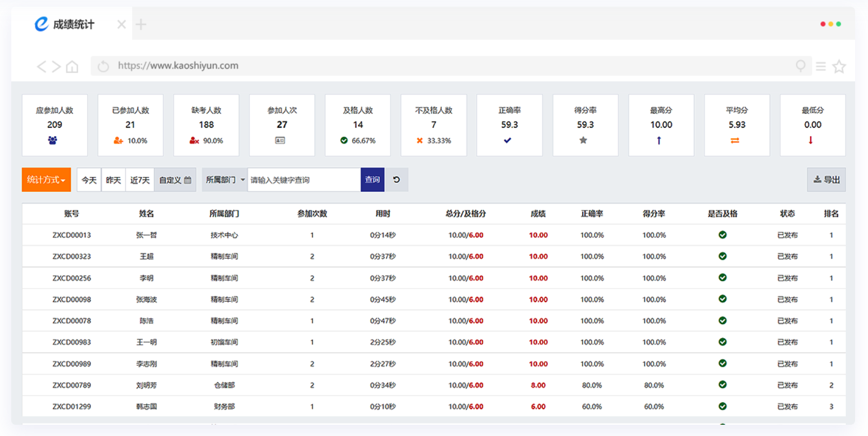Click the 导出 export button
Screen dimensions: 868x436
coord(826,180)
